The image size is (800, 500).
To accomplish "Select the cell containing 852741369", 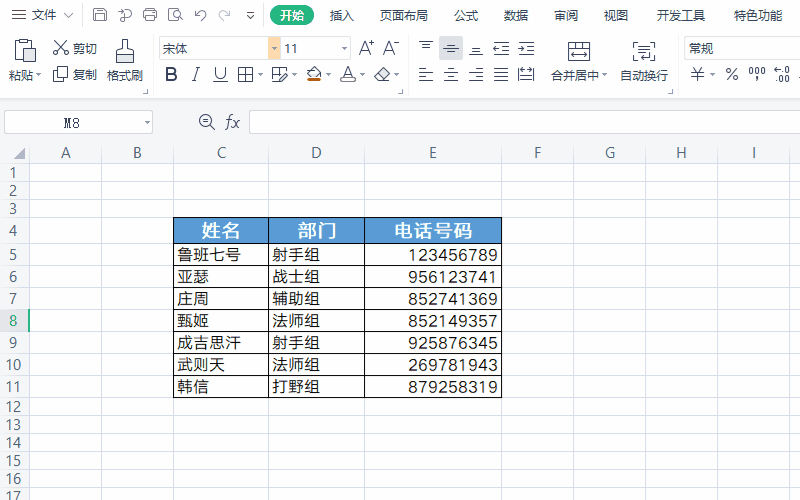I will (433, 298).
